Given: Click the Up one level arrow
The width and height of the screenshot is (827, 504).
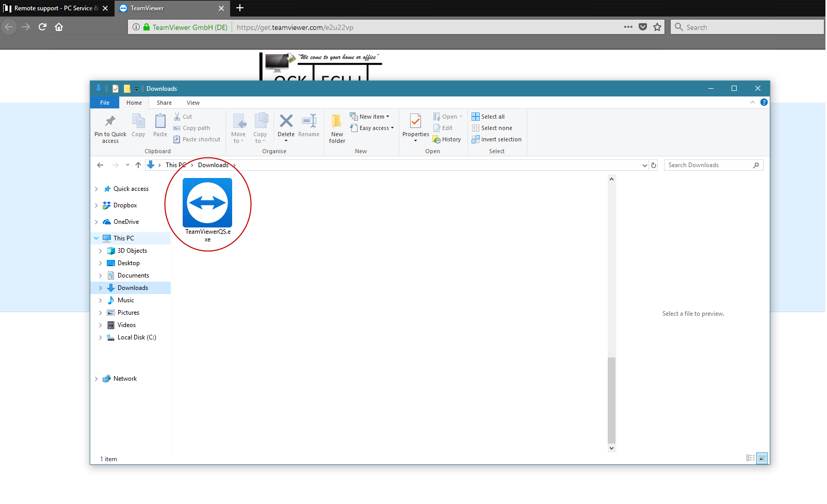Looking at the screenshot, I should click(138, 165).
